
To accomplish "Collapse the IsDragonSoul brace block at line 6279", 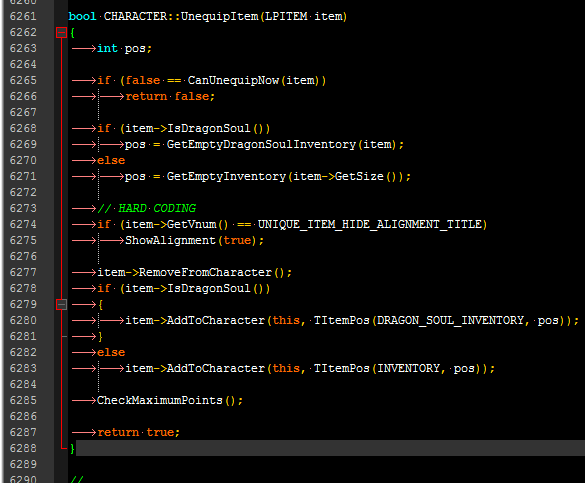I will click(61, 304).
